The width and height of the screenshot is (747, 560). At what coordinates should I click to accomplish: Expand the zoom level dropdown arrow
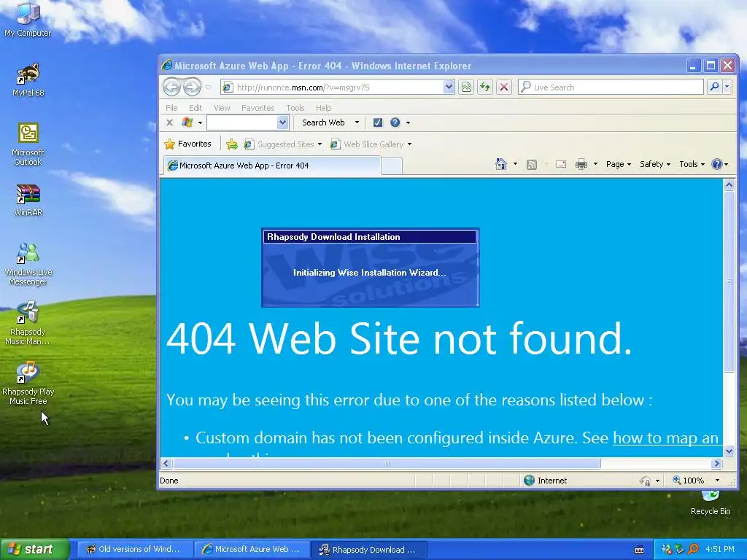tap(718, 481)
